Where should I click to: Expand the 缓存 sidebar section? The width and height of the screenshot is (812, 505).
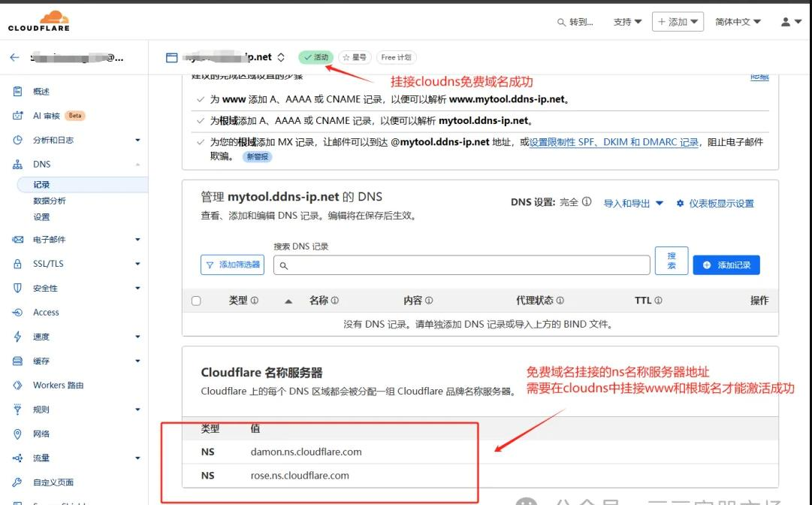point(137,361)
